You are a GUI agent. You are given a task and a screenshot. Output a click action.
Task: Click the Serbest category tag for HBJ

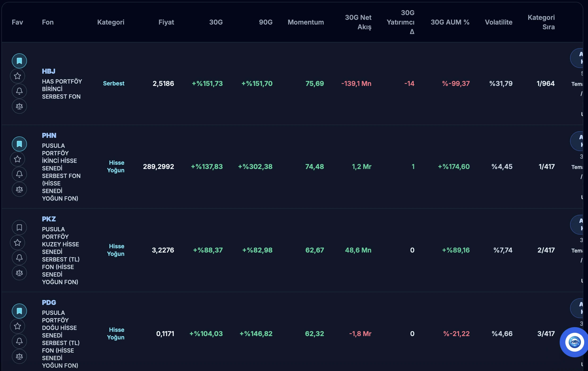click(114, 84)
